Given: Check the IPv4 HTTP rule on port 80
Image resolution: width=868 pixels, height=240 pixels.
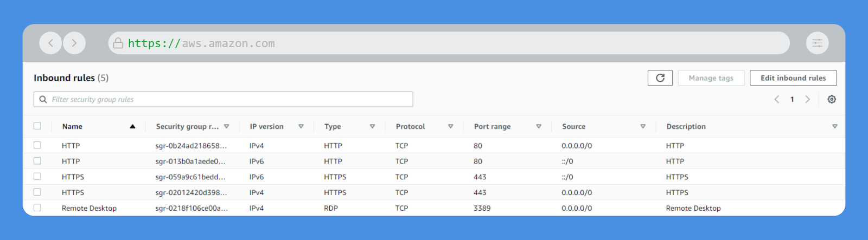Looking at the screenshot, I should pyautogui.click(x=37, y=145).
